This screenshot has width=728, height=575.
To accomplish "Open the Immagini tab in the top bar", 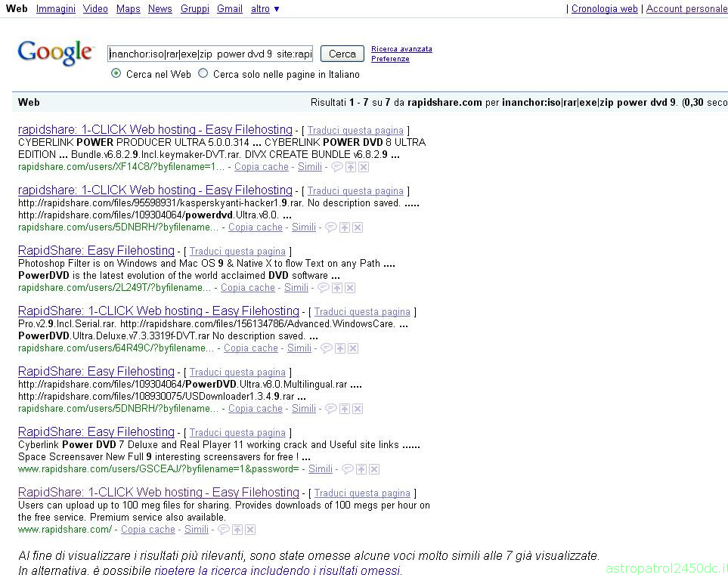I will (56, 9).
